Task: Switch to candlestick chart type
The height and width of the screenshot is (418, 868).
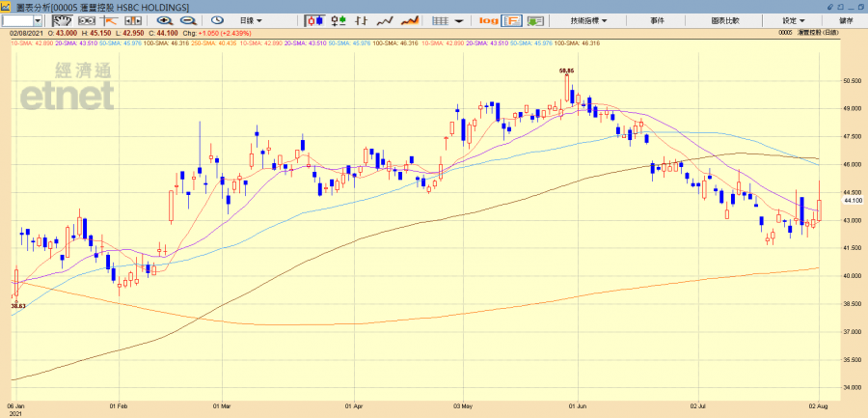Action: 314,20
